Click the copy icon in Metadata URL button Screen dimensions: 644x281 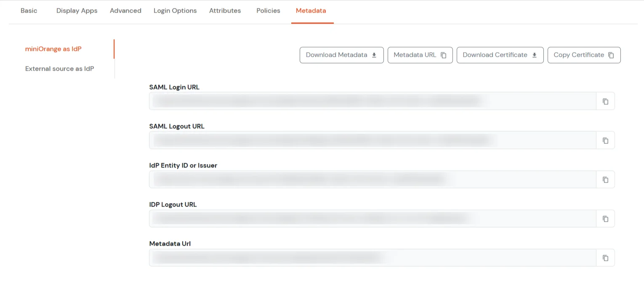[443, 55]
